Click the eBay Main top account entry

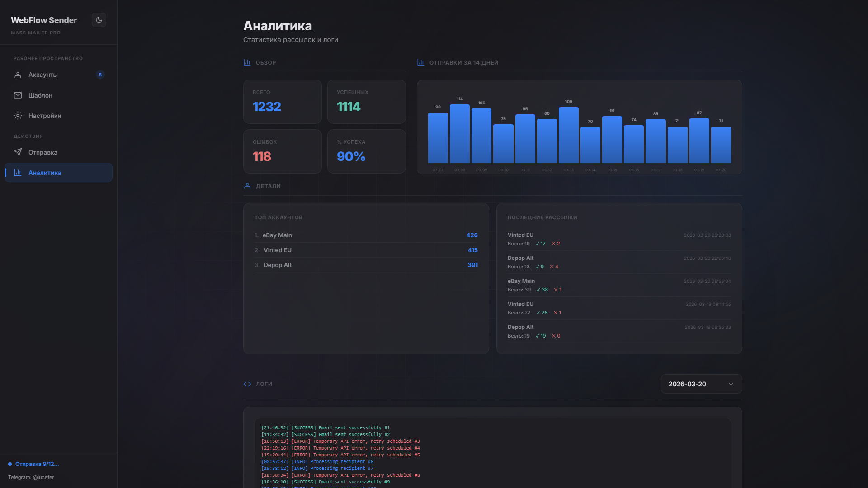277,235
